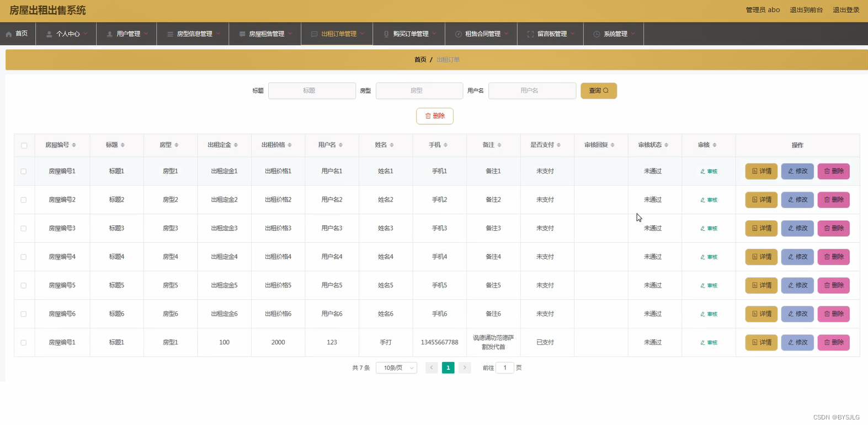Click 首页 in the breadcrumb
The image size is (868, 425).
[x=420, y=60]
